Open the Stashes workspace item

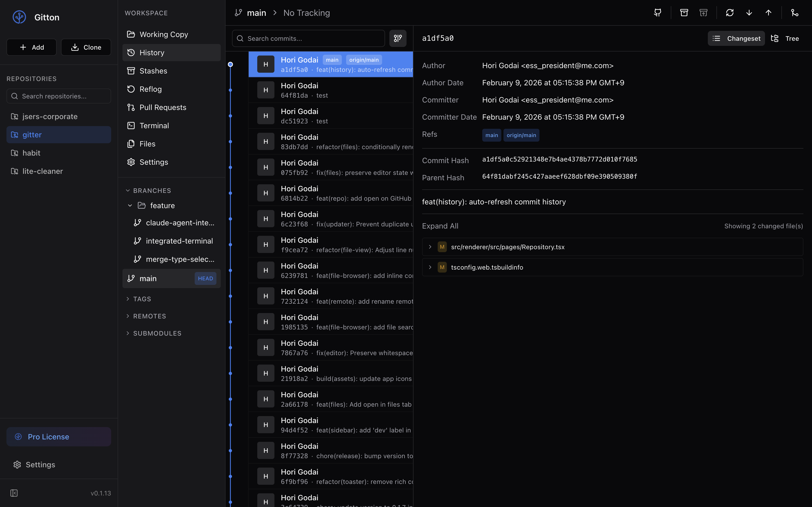coord(153,71)
